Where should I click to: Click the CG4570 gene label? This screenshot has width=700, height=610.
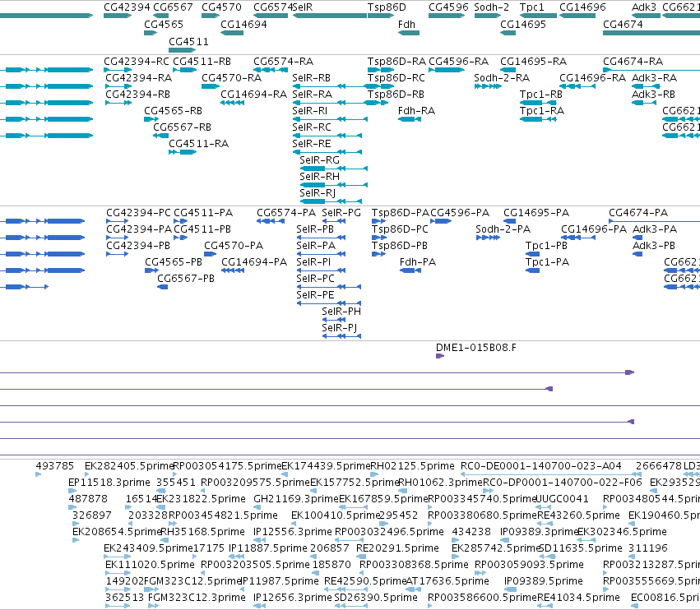coord(221,7)
